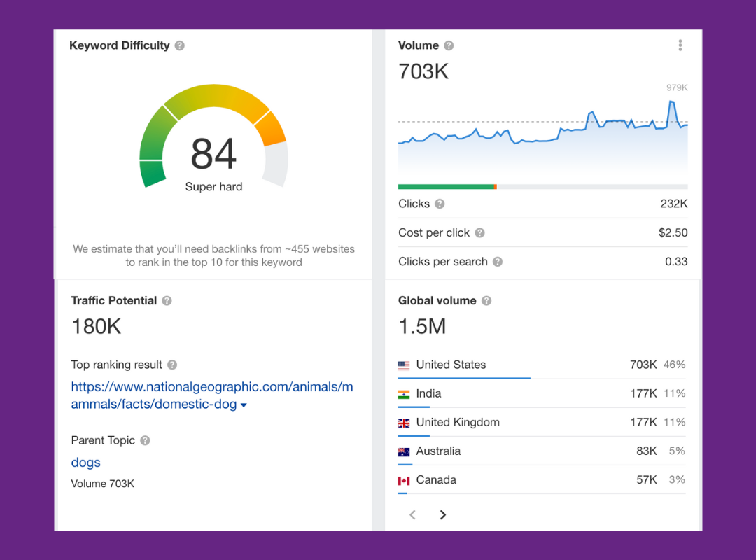Click help icon next to Keyword Difficulty
The width and height of the screenshot is (756, 560).
pos(180,45)
